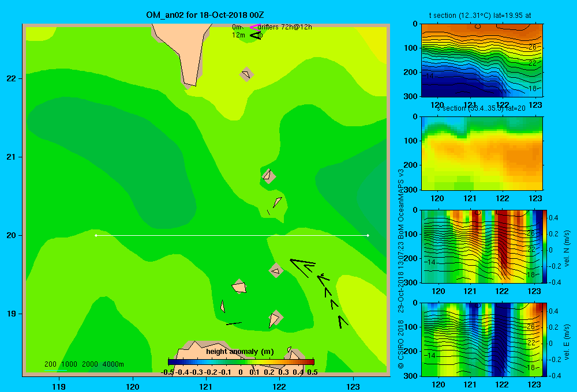Click latitude label 21 on main map
Viewport: 577px width, 392px height.
[x=12, y=157]
